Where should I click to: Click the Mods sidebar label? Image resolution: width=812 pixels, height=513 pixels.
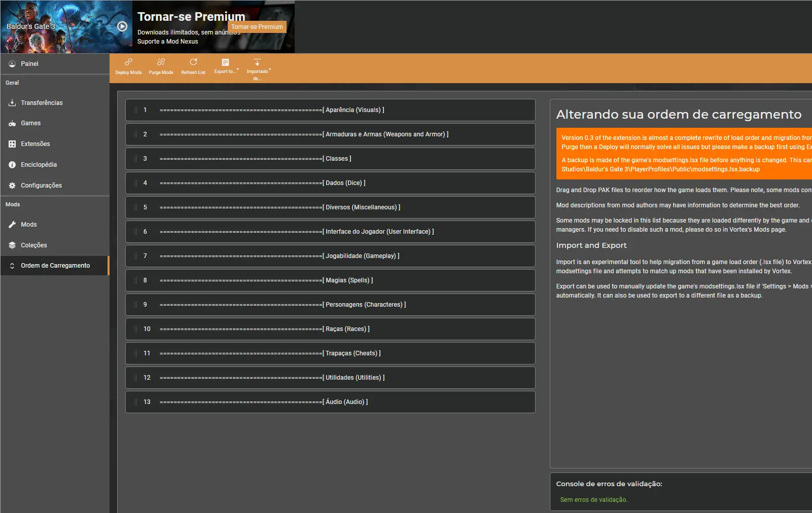(29, 225)
